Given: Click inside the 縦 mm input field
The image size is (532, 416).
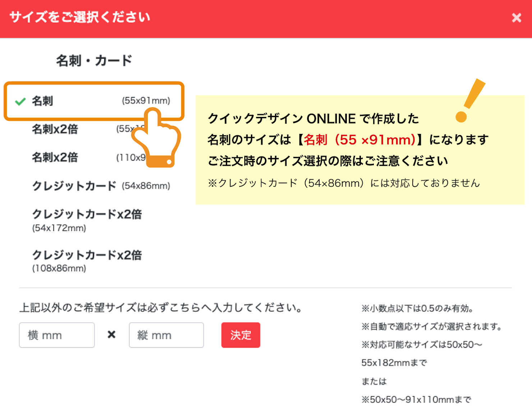Looking at the screenshot, I should point(166,335).
